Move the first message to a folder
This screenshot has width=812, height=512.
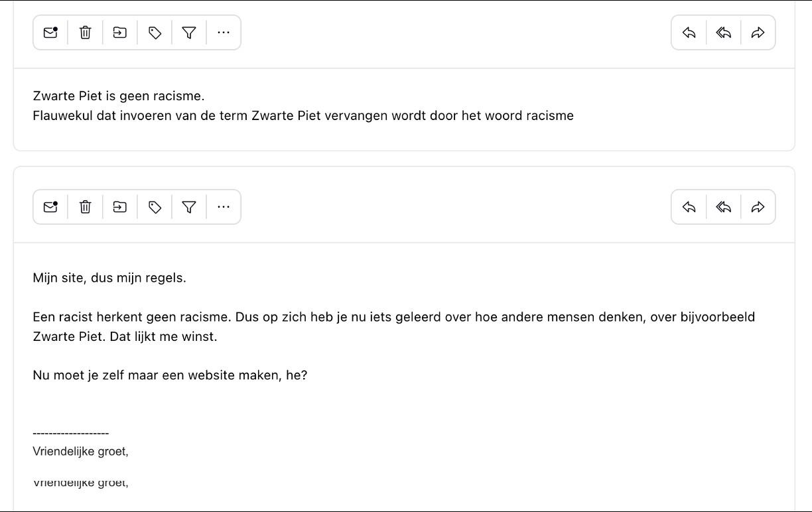120,32
